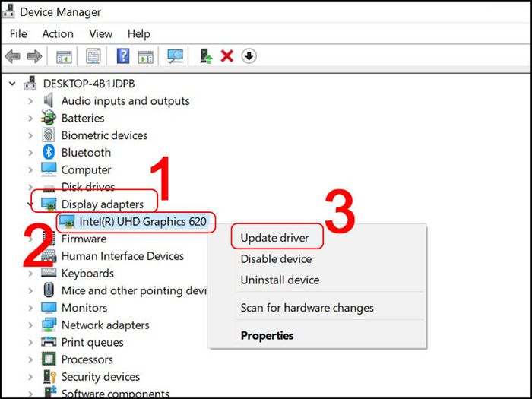Expand the Security devices category
Screen dimensions: 532x399
coord(30,377)
